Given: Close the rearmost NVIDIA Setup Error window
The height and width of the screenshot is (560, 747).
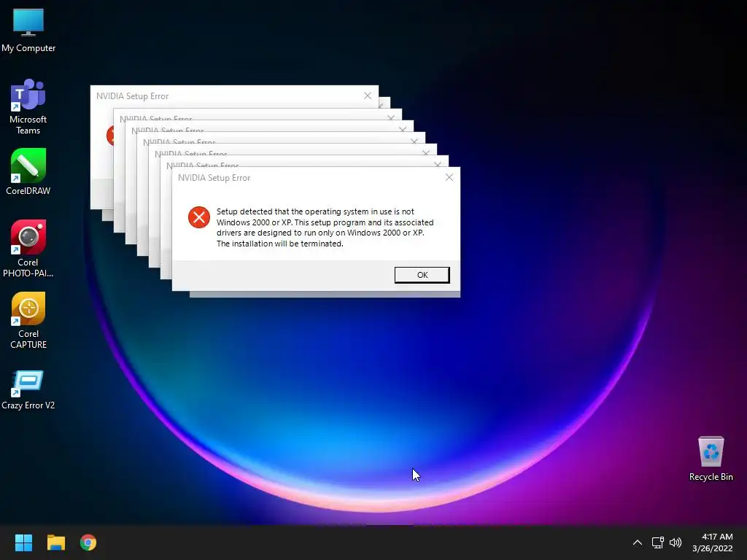Looking at the screenshot, I should click(368, 96).
